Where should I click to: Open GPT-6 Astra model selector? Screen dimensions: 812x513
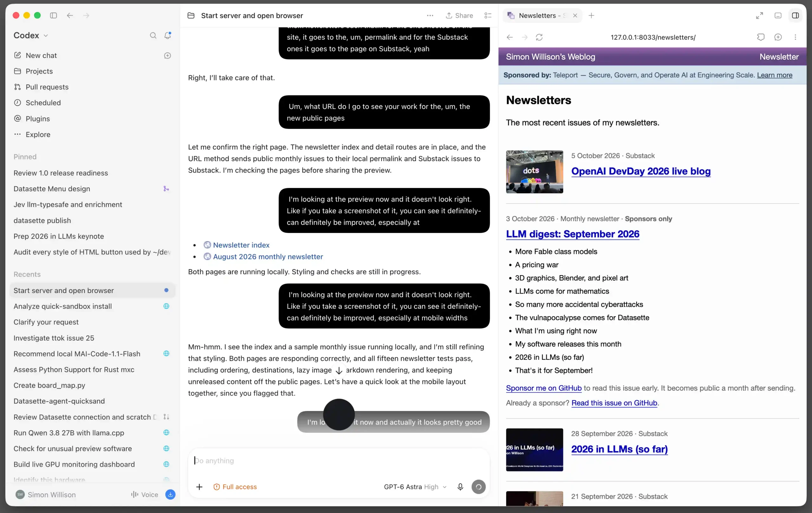pos(415,487)
